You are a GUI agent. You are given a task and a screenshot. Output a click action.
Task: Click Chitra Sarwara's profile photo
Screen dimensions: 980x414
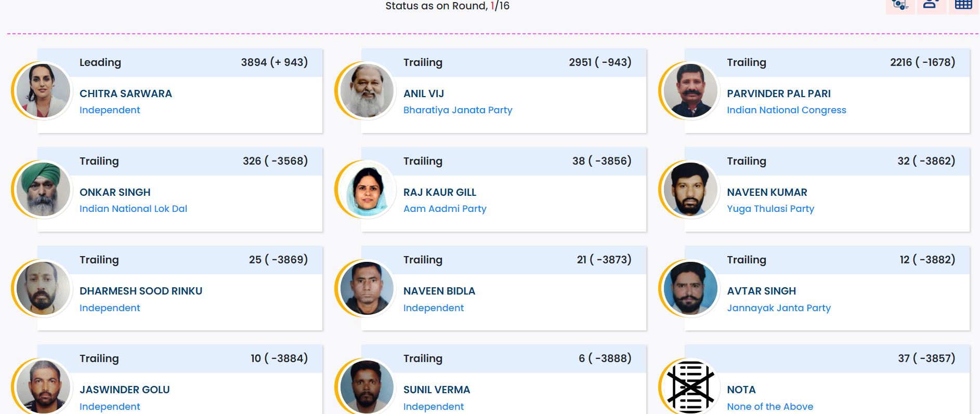point(43,91)
